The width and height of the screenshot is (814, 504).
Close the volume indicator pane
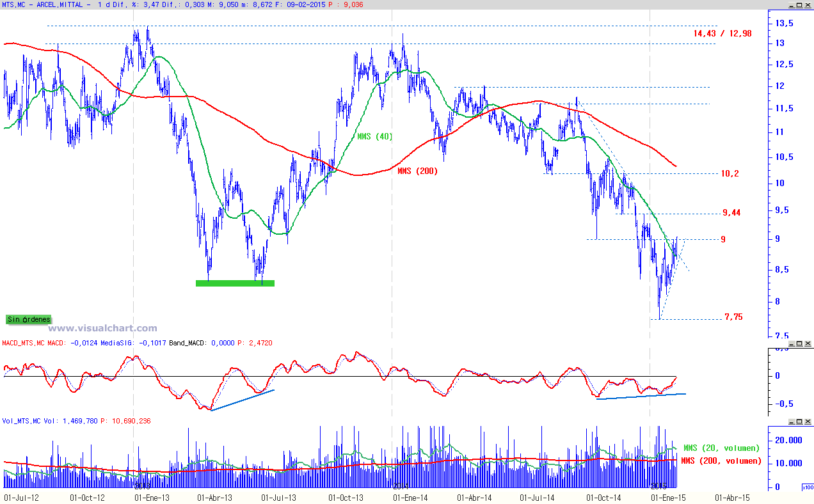click(x=808, y=421)
